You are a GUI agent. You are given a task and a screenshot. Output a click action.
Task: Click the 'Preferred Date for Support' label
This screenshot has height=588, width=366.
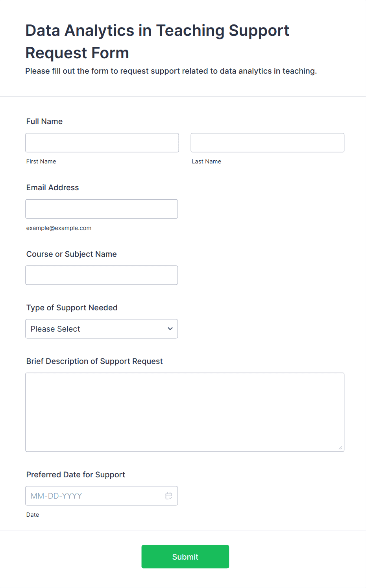76,475
